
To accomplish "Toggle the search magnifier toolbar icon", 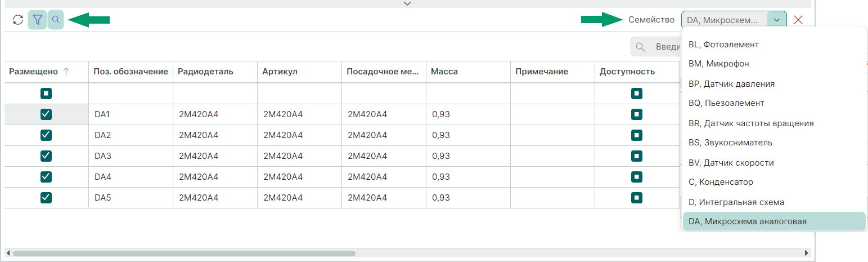I will (56, 20).
